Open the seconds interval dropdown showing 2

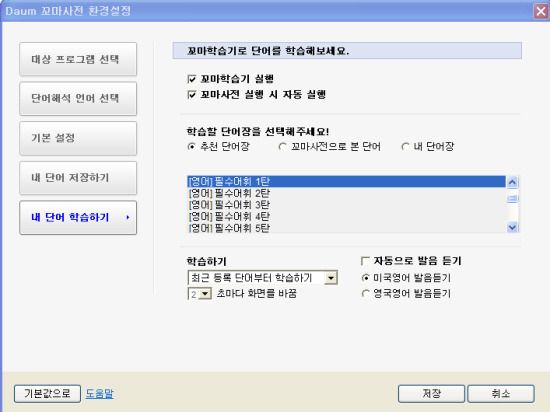point(200,294)
